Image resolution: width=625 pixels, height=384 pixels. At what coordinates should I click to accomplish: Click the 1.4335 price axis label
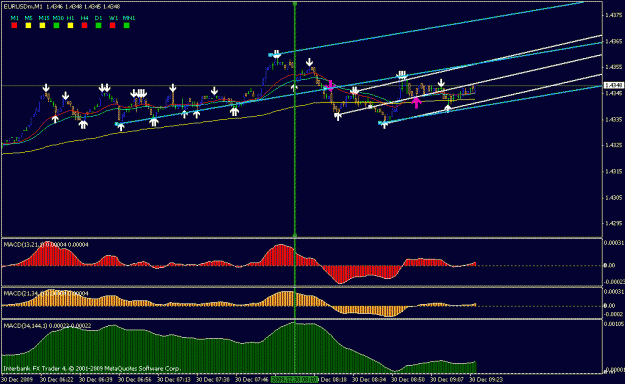(x=613, y=119)
